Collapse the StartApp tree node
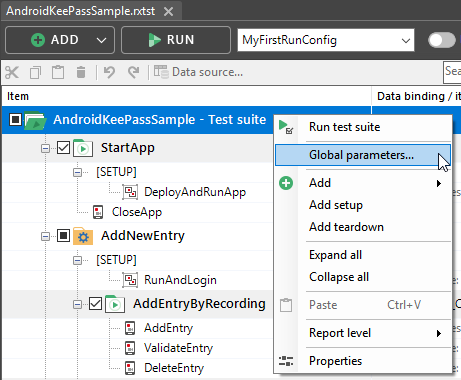This screenshot has width=461, height=380. tap(45, 148)
